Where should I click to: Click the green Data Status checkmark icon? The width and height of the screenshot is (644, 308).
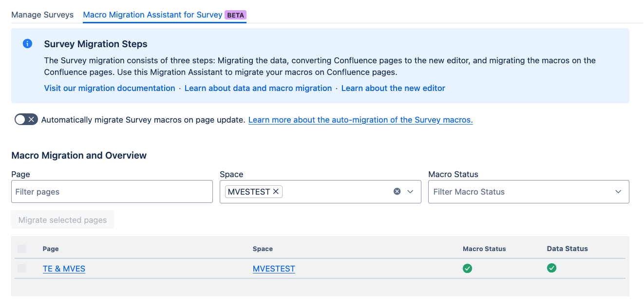pos(551,268)
